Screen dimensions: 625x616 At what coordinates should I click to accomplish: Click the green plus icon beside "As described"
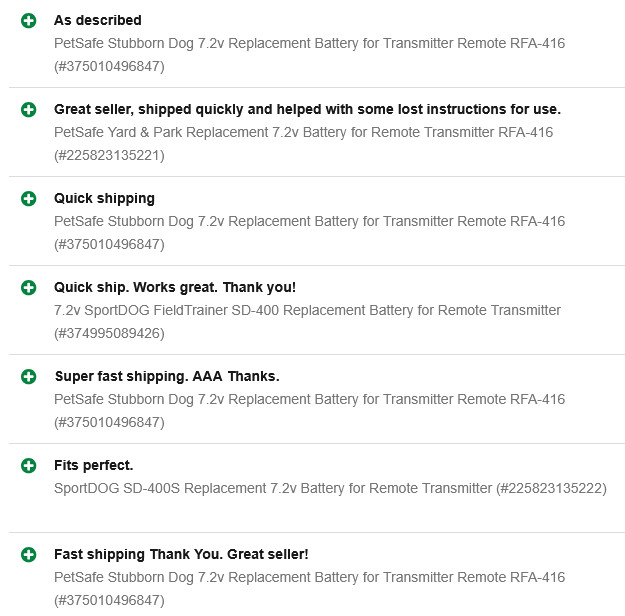(28, 20)
